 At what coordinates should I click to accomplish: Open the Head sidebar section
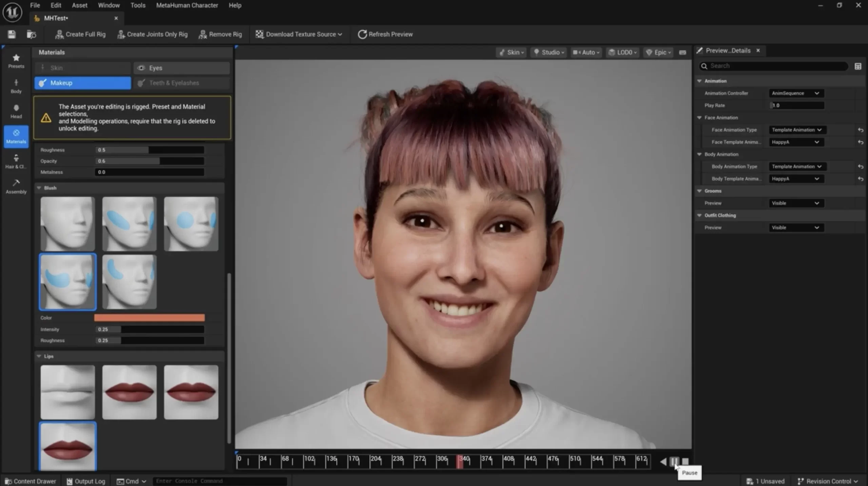point(16,111)
